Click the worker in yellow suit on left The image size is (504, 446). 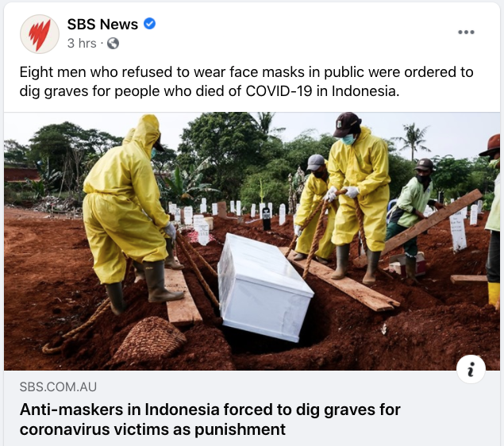click(130, 213)
